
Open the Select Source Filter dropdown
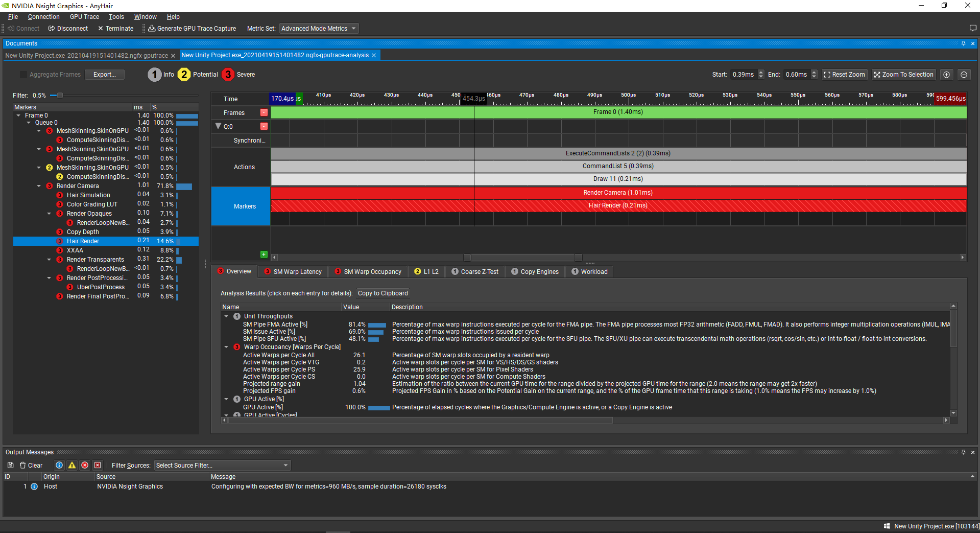(223, 466)
